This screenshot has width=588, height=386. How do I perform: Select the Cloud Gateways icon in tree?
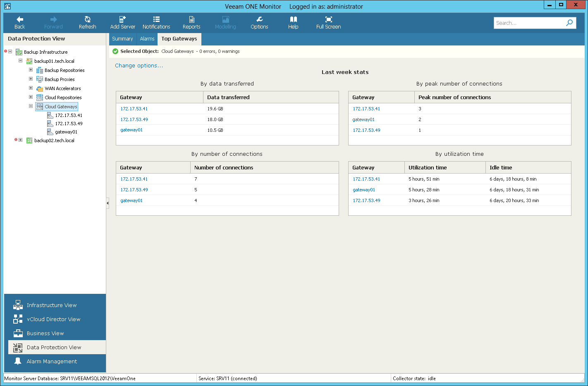click(x=40, y=107)
